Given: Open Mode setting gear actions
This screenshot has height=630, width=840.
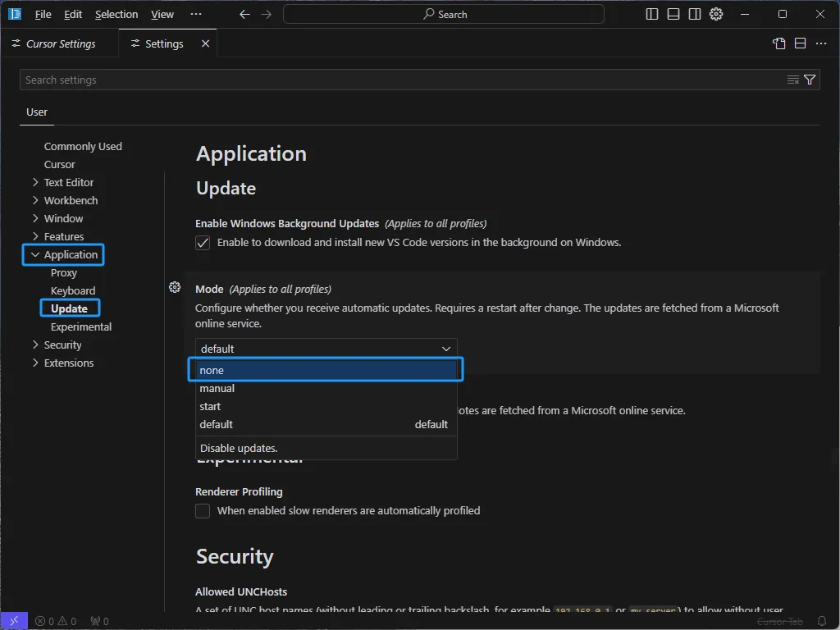Looking at the screenshot, I should [x=175, y=288].
